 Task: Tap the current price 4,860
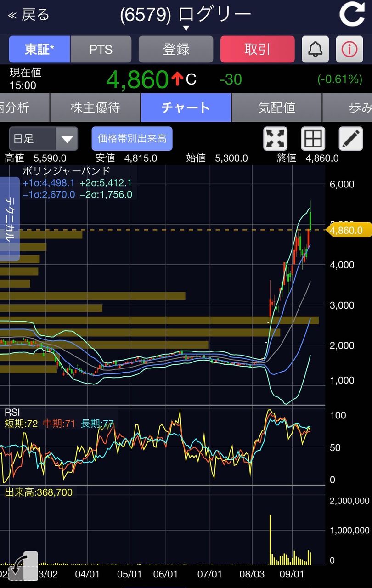click(137, 79)
